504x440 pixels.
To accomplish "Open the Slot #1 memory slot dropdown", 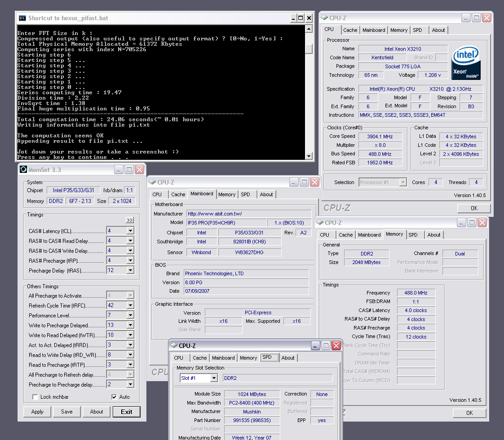I will 214,378.
